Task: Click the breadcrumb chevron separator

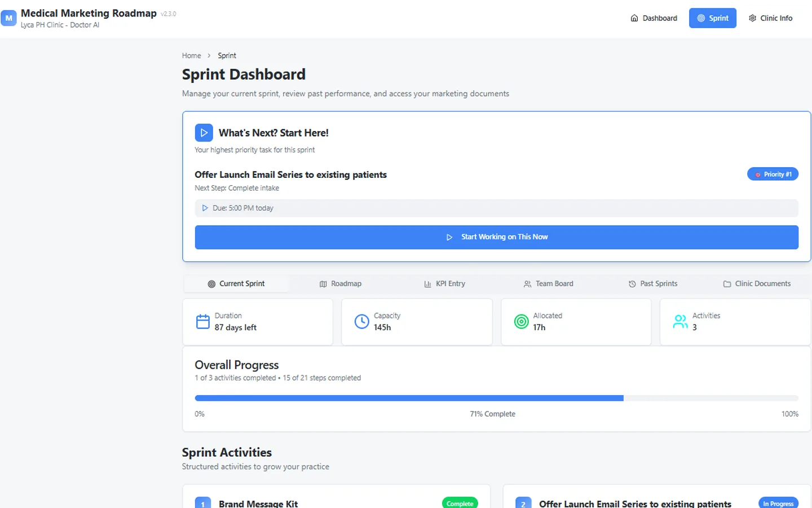Action: (209, 55)
